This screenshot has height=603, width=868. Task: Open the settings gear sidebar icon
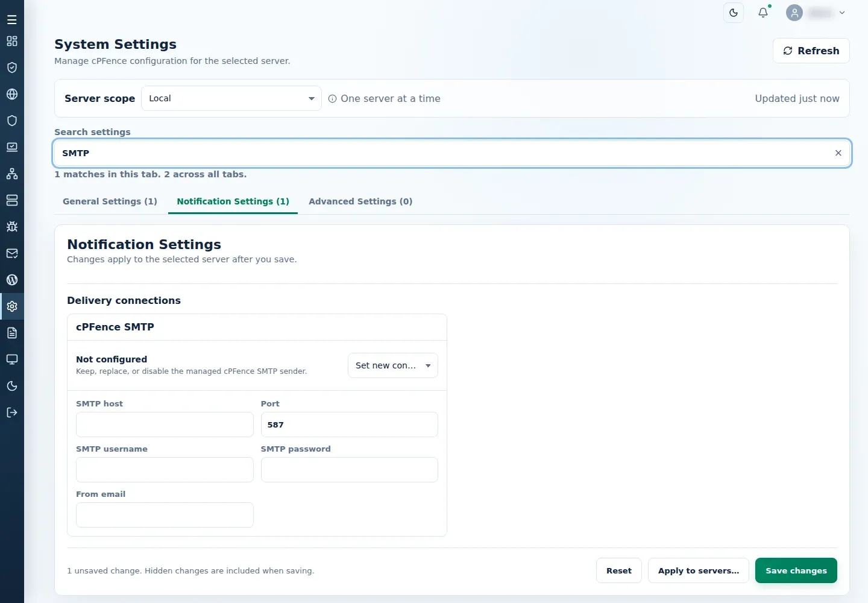coord(12,306)
